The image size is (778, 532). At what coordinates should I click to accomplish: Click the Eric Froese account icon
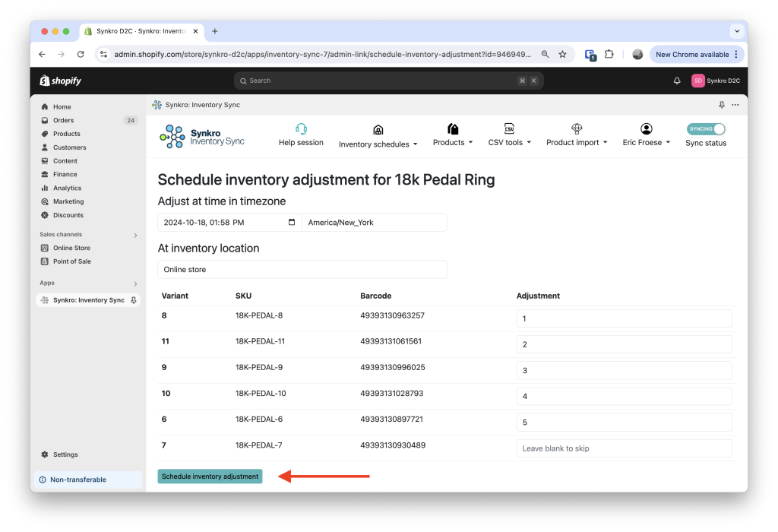click(x=646, y=128)
